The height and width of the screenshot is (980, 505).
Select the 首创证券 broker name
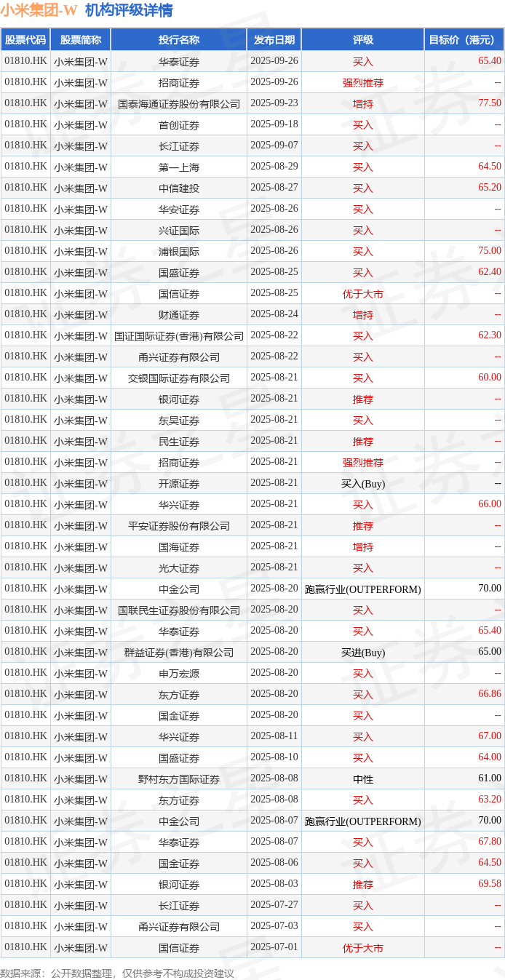point(179,125)
